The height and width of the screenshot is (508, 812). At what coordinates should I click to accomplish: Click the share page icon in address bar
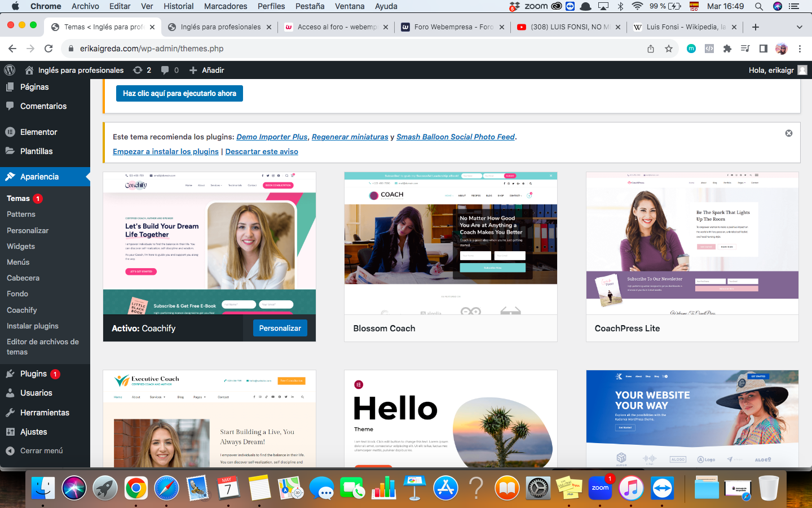pyautogui.click(x=651, y=49)
